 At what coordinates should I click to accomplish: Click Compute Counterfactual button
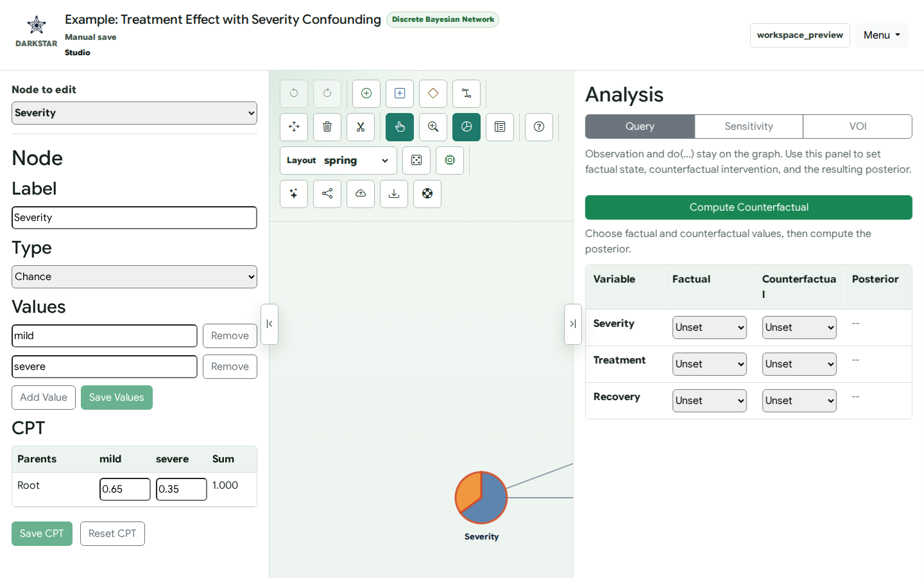pos(749,207)
